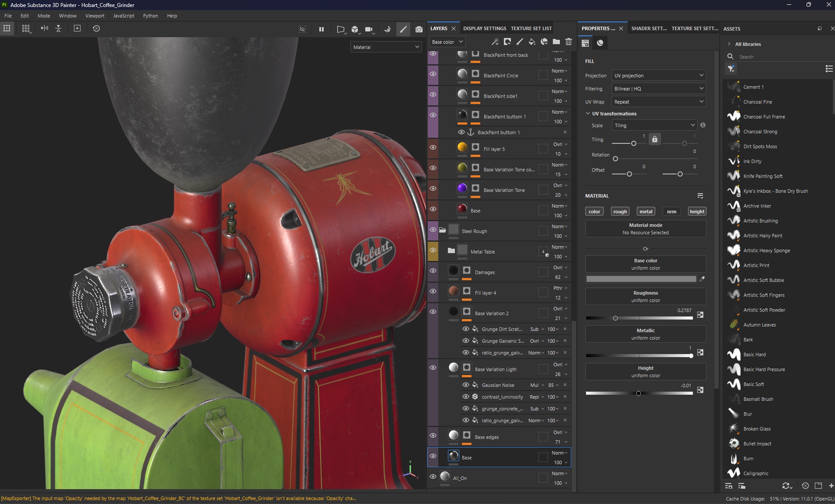The width and height of the screenshot is (835, 504).
Task: Click the smart material icon in Layers toolbar
Action: [x=544, y=42]
